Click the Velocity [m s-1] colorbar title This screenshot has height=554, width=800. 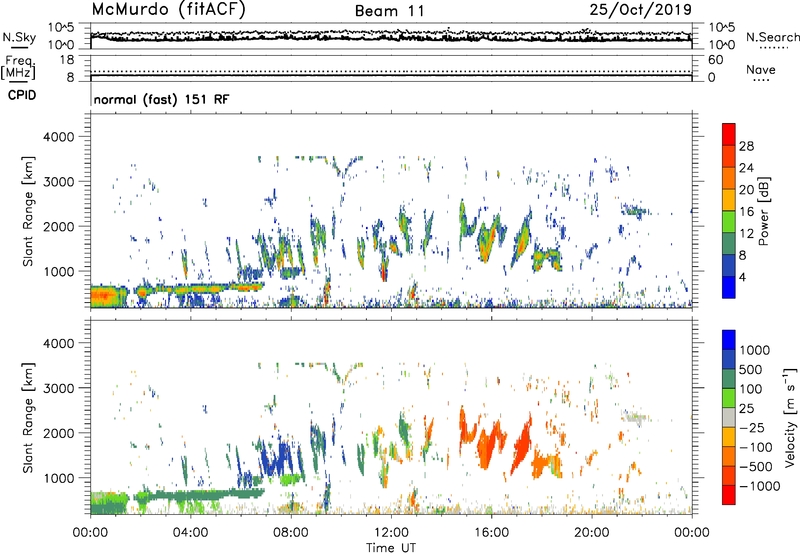point(790,417)
